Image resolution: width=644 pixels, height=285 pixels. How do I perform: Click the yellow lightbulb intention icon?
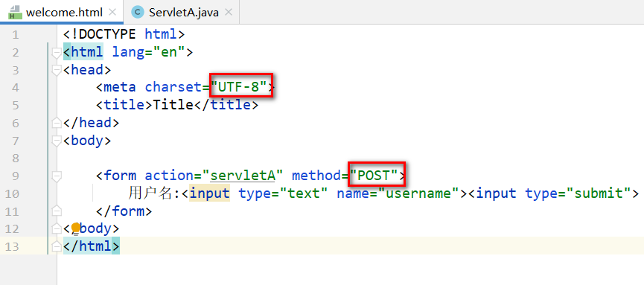[76, 228]
